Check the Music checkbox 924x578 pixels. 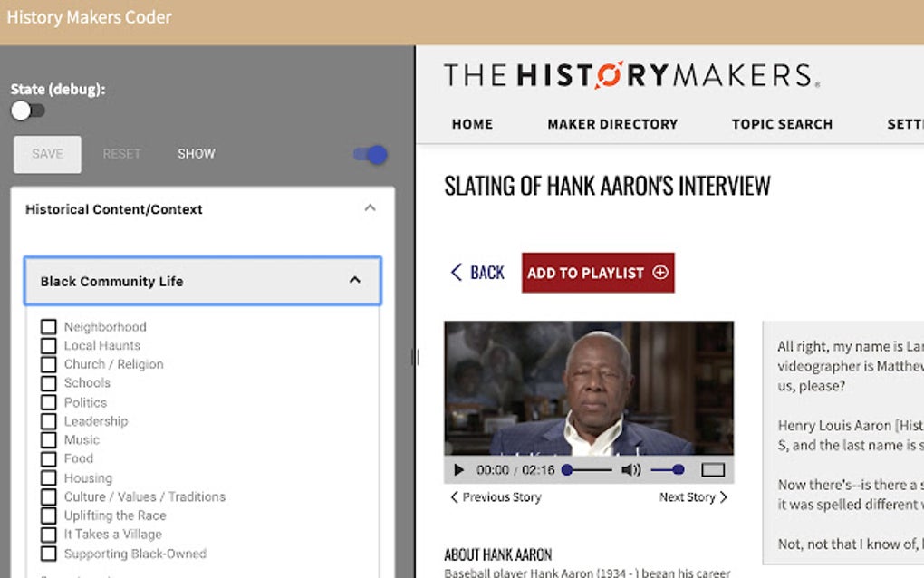[49, 440]
